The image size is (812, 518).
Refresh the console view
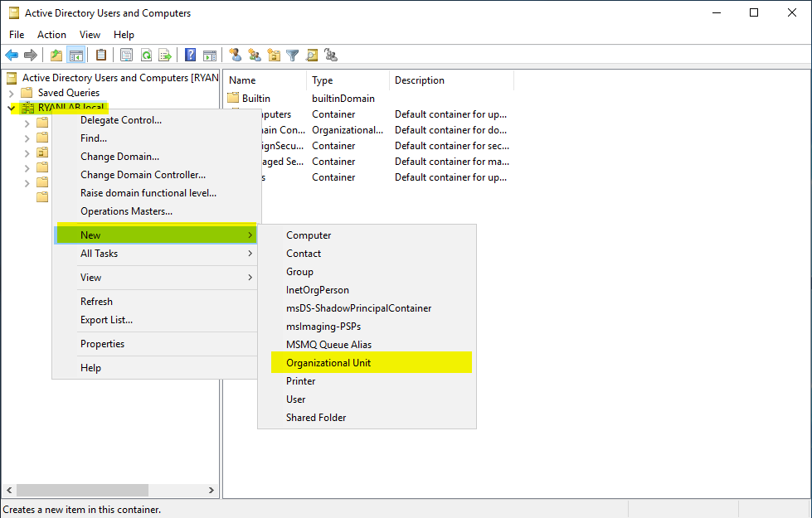[x=146, y=55]
